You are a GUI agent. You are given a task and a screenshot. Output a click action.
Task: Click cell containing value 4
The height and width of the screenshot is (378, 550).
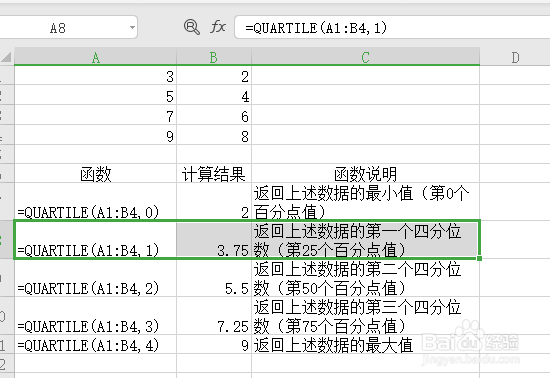click(214, 95)
